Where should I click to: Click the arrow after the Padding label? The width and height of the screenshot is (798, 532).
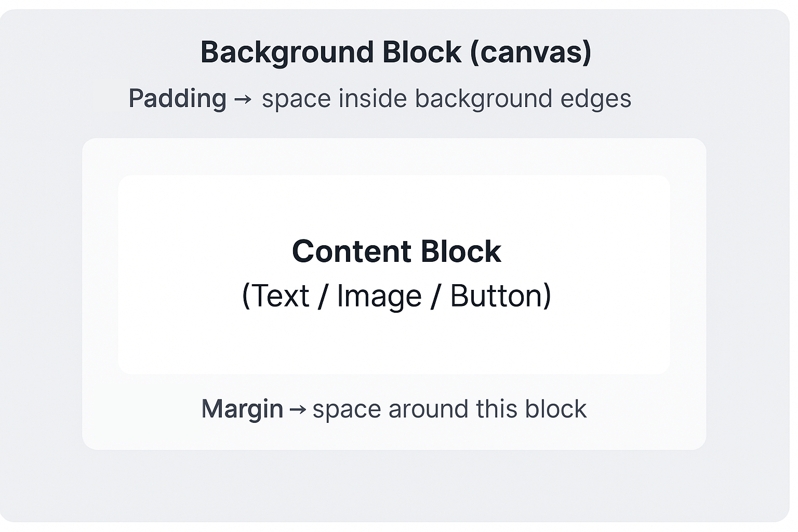pyautogui.click(x=243, y=99)
